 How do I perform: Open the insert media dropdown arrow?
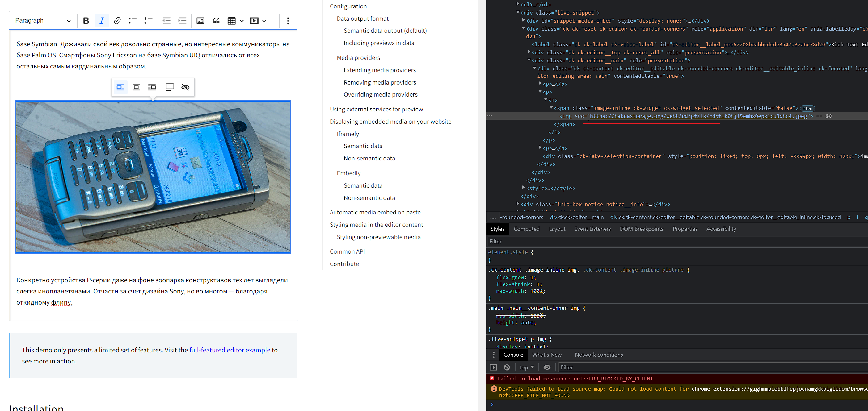tap(264, 21)
